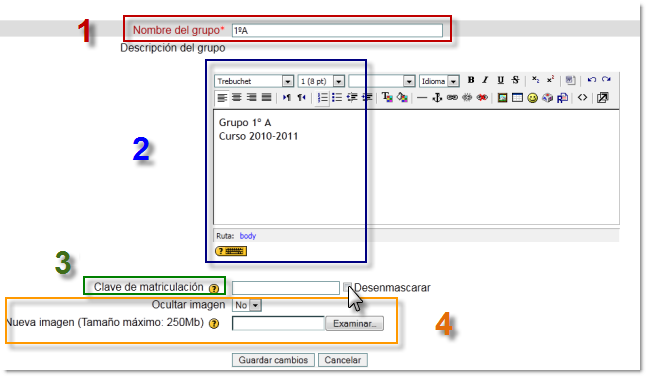Open the Idioma language dropdown
This screenshot has height=376, width=646.
tap(439, 81)
